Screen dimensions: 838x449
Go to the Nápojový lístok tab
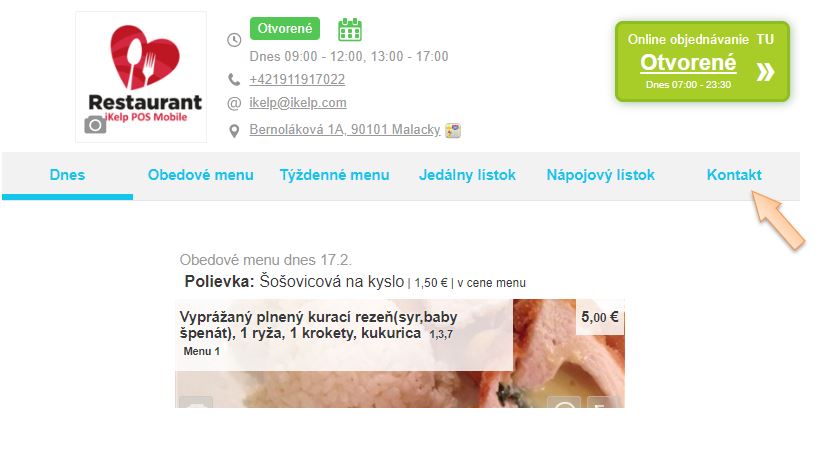point(600,176)
